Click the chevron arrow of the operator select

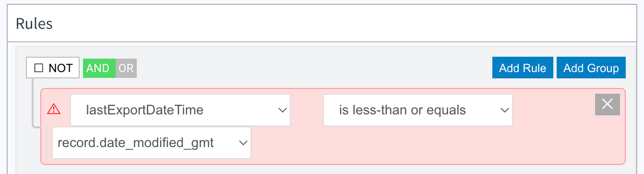(x=504, y=111)
